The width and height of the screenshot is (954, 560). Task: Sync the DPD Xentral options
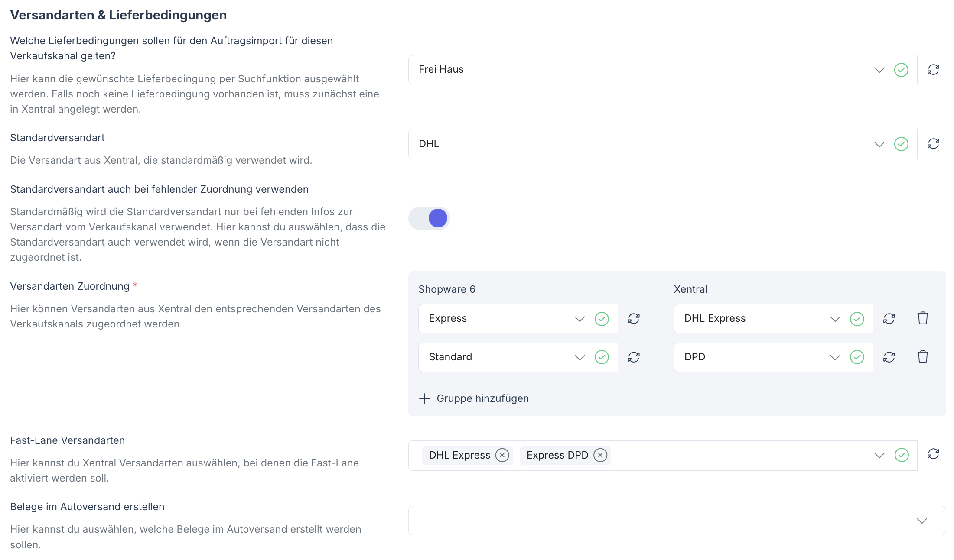889,357
